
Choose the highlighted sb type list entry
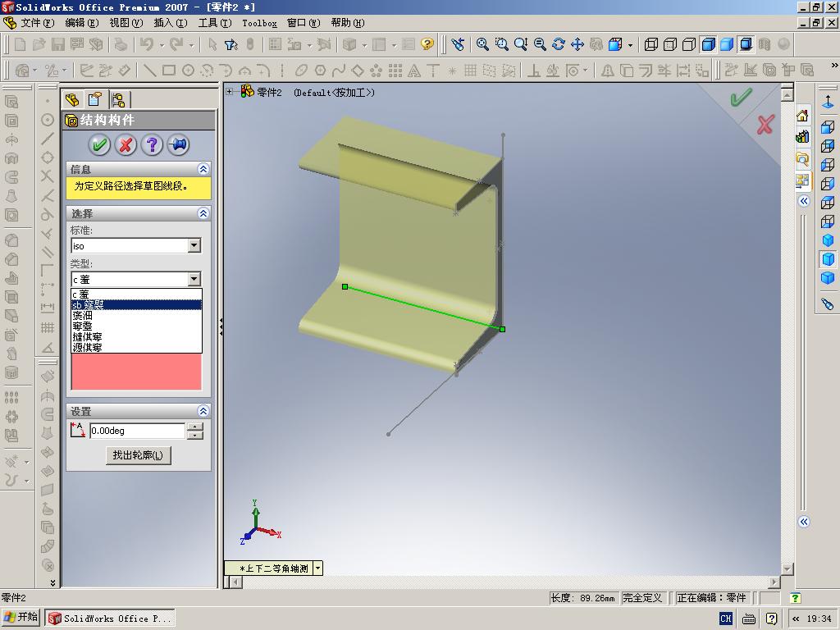tap(137, 305)
